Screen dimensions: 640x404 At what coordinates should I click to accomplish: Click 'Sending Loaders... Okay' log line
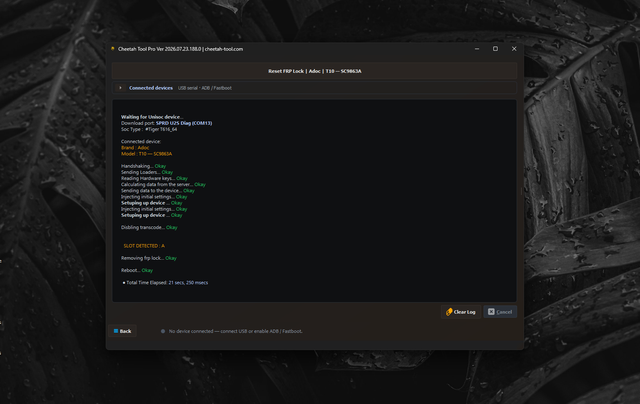click(x=147, y=172)
